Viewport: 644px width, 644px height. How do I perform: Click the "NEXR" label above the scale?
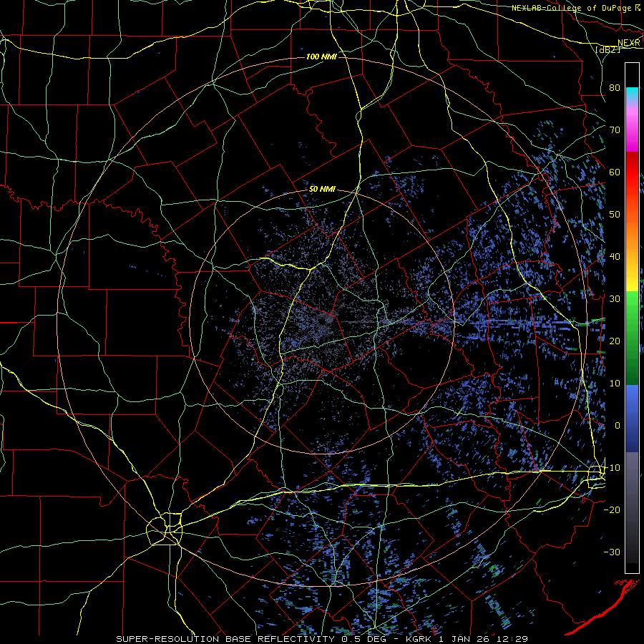pos(629,43)
